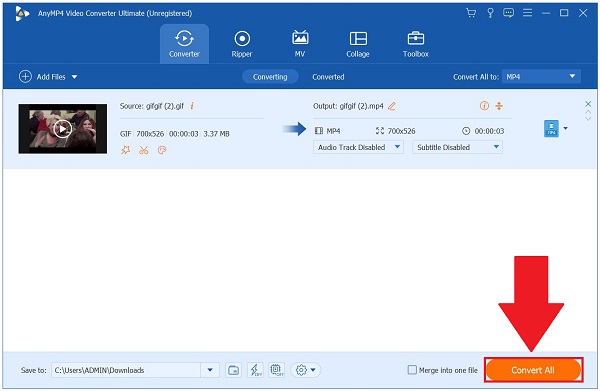Rename output file with pencil icon
Viewport: 600px width, 391px height.
click(x=391, y=106)
